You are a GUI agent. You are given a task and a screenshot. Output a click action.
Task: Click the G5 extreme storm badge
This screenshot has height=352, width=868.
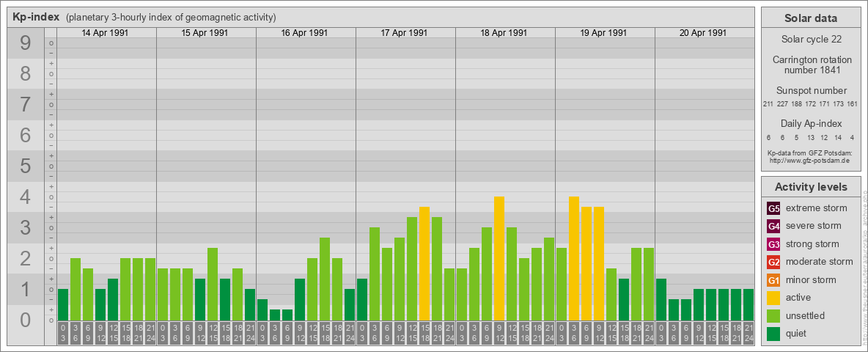click(x=773, y=208)
